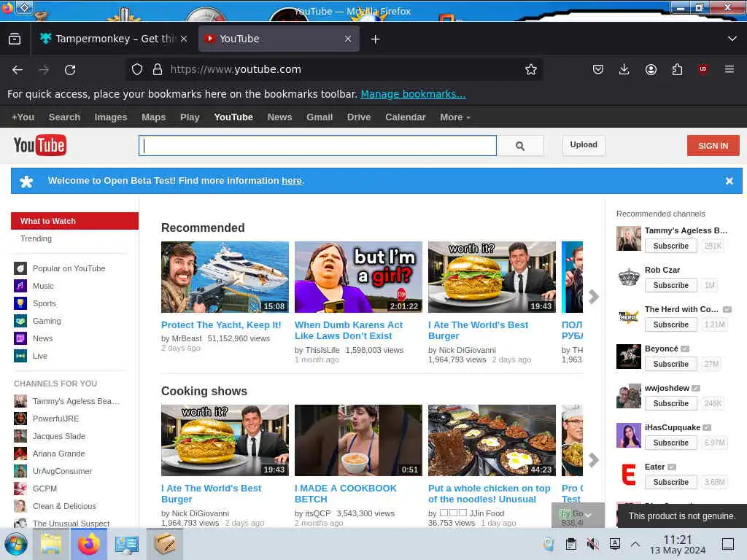Close the Tampermonkey tab
Image resolution: width=747 pixels, height=560 pixels.
coord(184,39)
